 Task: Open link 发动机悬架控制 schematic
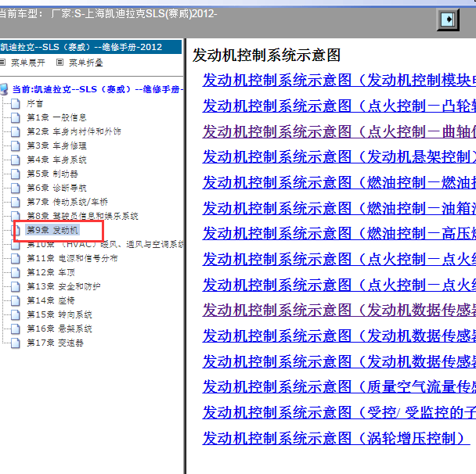coord(339,156)
